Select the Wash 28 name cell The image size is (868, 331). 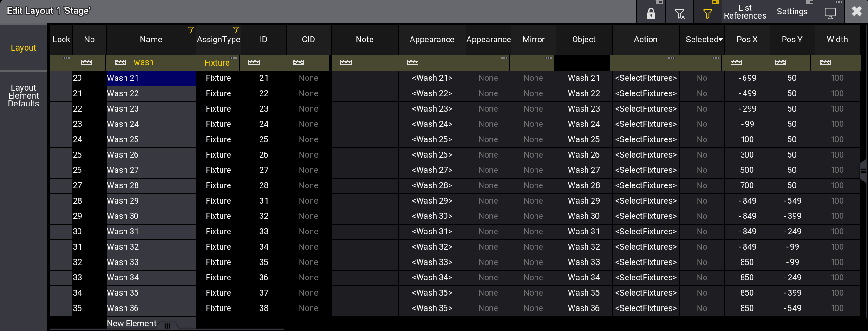coord(151,185)
